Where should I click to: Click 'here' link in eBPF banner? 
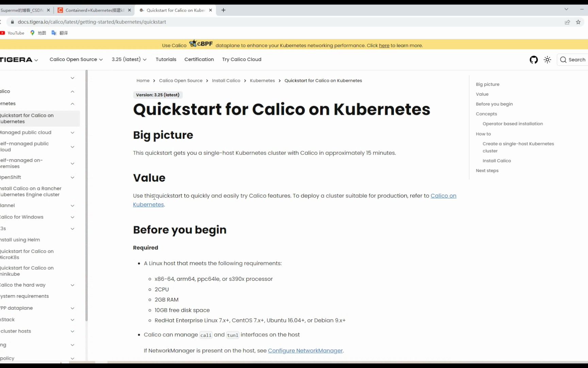[x=384, y=45]
